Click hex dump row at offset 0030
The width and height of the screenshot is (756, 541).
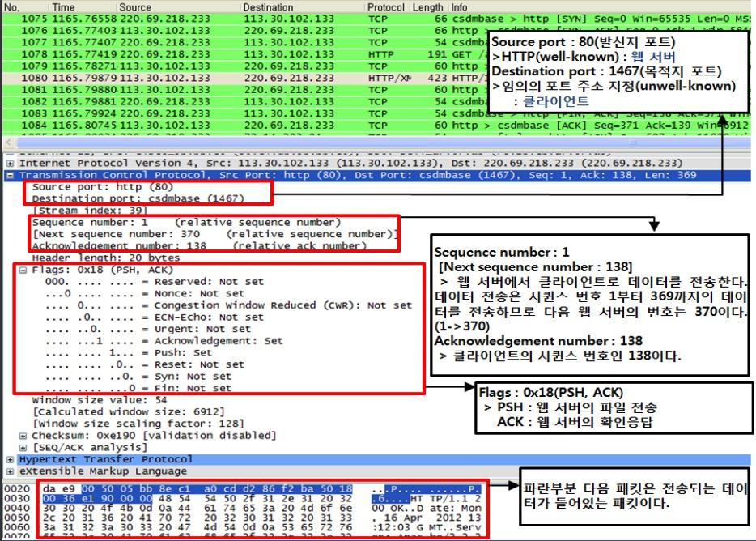[243, 499]
